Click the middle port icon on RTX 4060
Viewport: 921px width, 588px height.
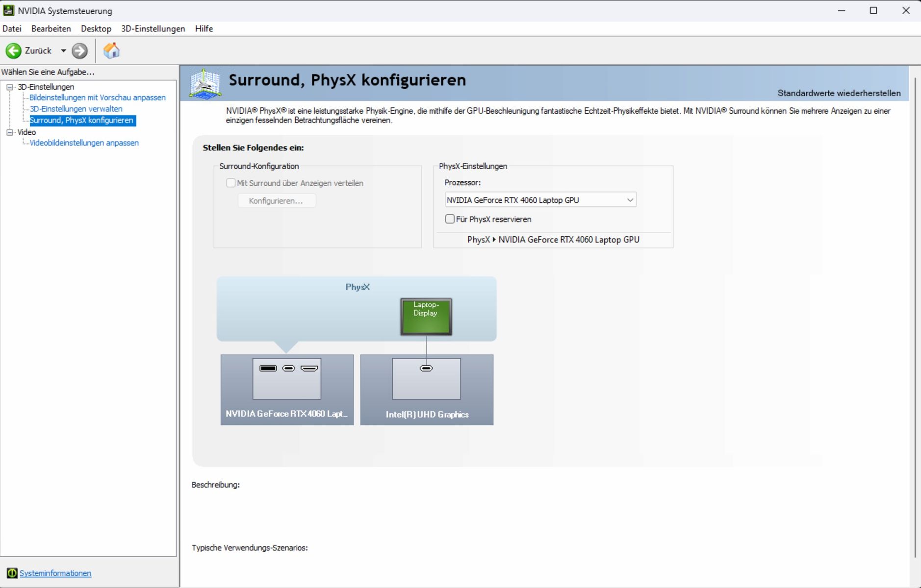(289, 368)
